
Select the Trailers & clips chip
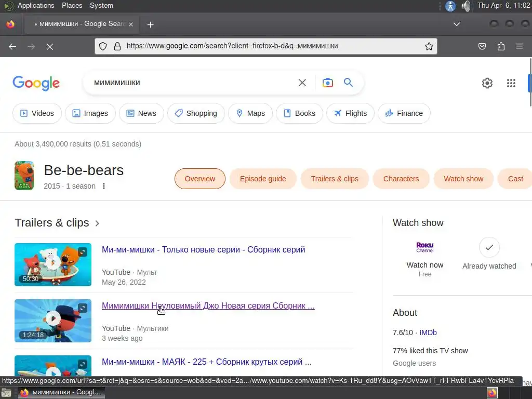(x=335, y=179)
